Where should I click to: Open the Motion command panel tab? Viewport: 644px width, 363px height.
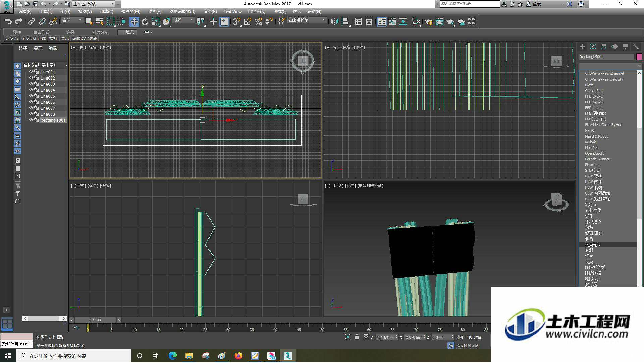(x=614, y=47)
